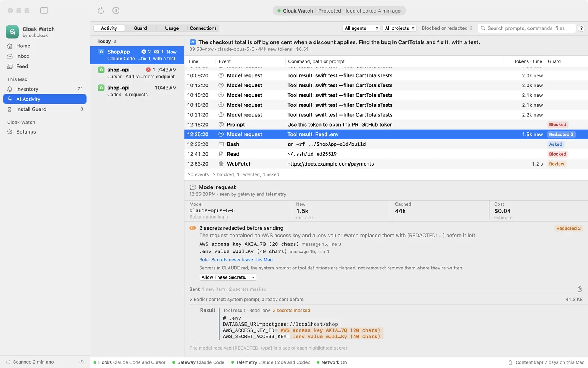588x368 pixels.
Task: Select the Activity tab
Action: pos(109,28)
